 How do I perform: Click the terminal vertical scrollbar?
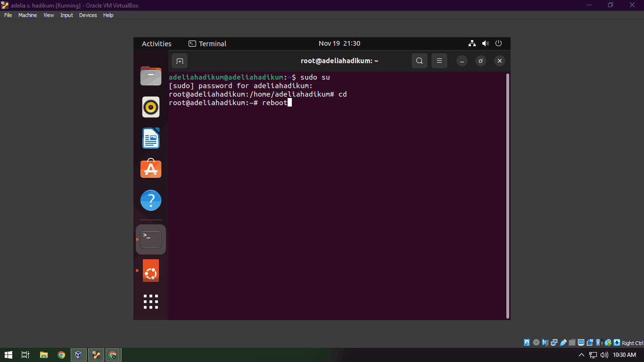click(507, 195)
